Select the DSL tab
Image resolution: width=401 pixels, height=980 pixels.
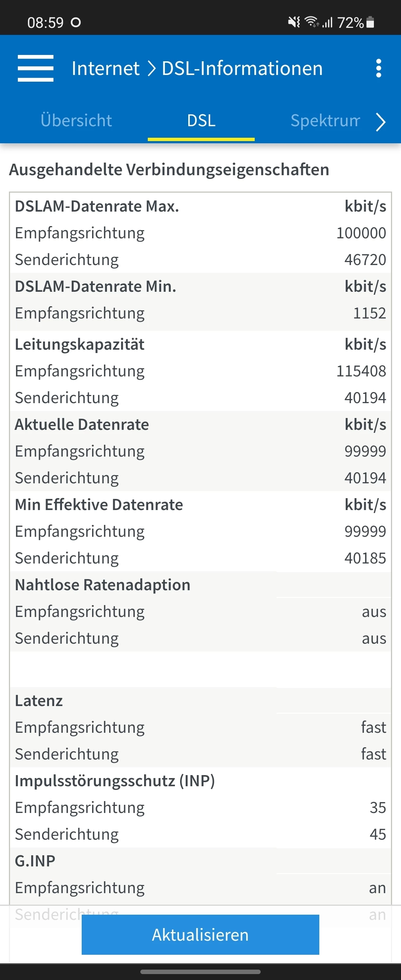[201, 121]
